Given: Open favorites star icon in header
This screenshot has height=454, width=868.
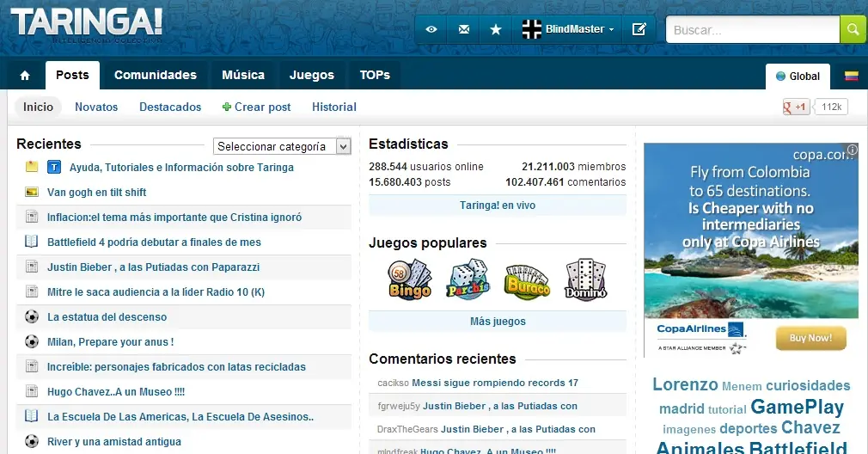Looking at the screenshot, I should coord(496,29).
